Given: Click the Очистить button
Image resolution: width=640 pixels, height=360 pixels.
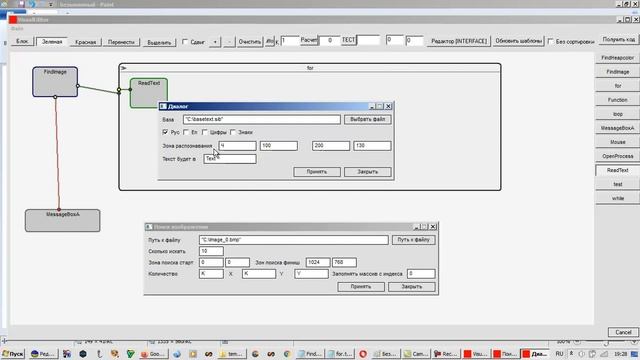Looking at the screenshot, I should pyautogui.click(x=249, y=42).
